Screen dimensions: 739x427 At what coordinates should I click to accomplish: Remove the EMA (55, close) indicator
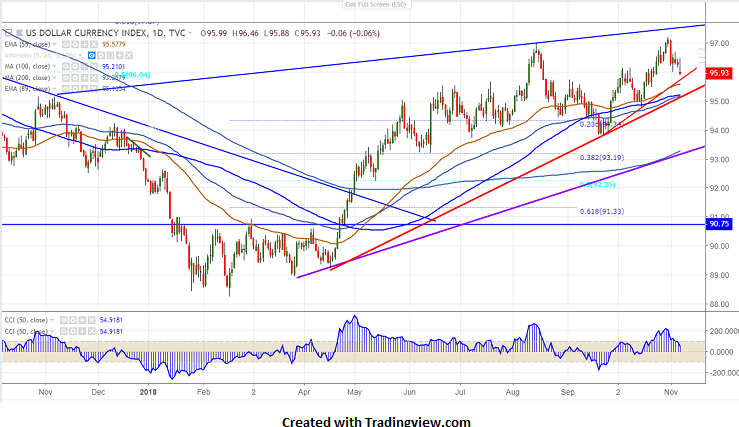coord(94,44)
